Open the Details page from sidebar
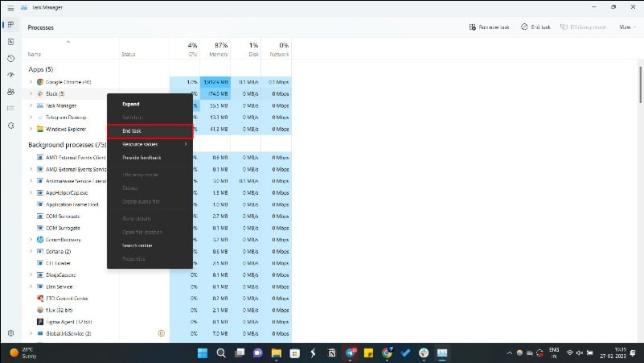644x363 pixels. coord(10,109)
